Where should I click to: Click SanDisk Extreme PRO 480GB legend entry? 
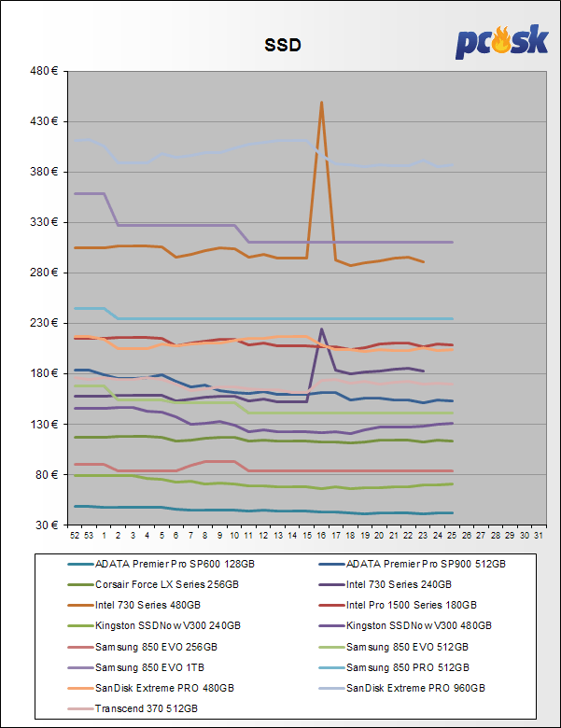(151, 688)
